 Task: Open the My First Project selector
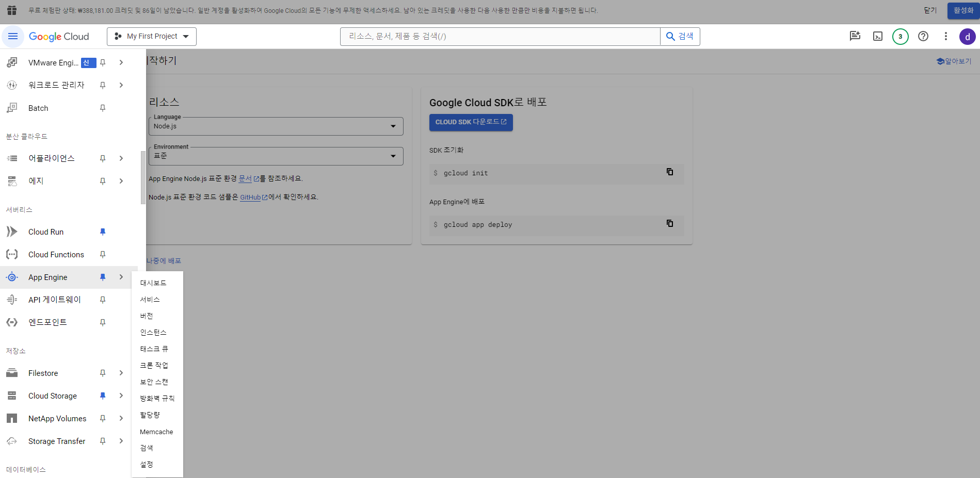pos(152,36)
